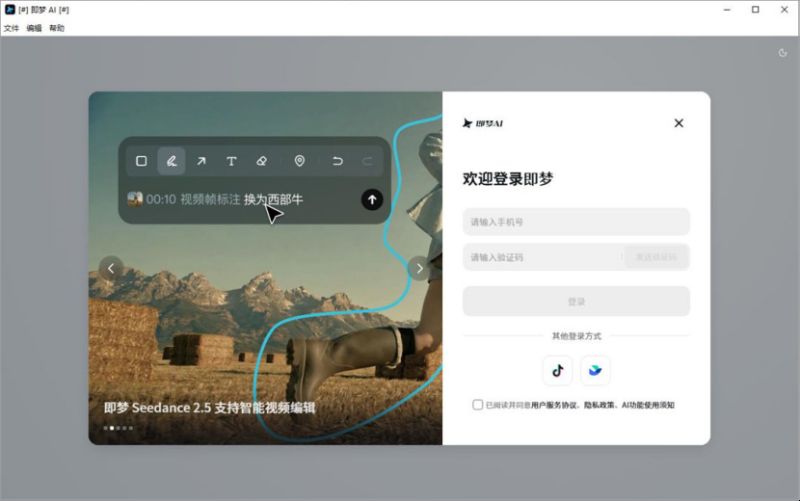Toggle dark mode with the crescent moon icon
This screenshot has width=800, height=501.
(783, 53)
